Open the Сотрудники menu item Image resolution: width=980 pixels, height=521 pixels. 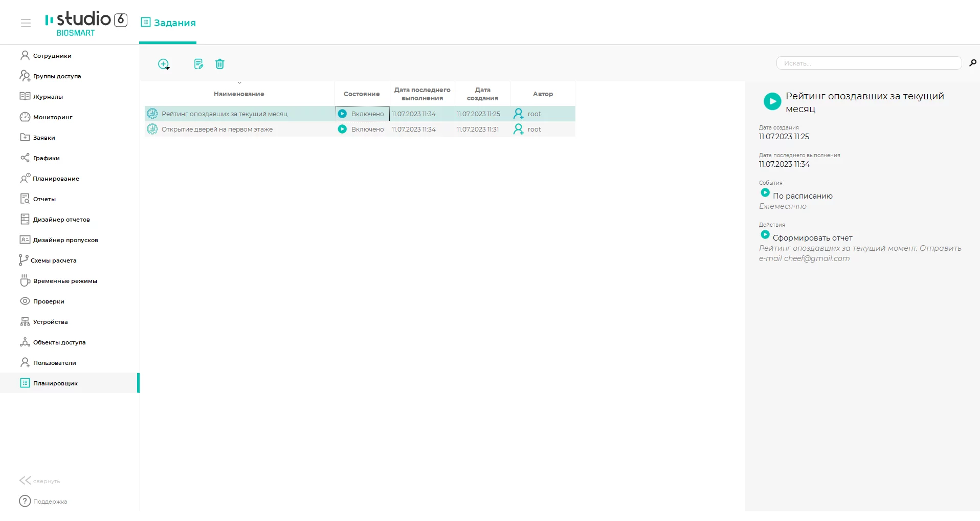[x=52, y=56]
